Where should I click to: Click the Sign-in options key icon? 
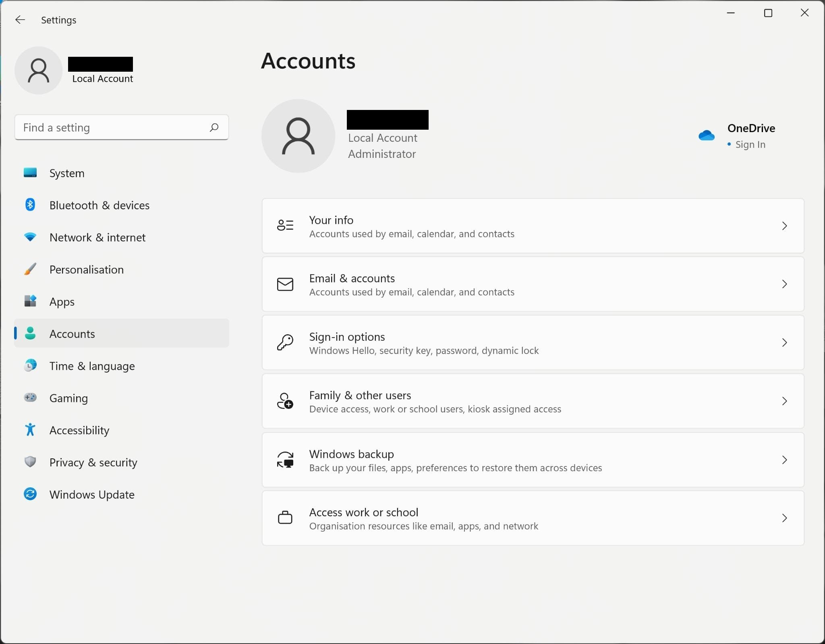pos(285,343)
